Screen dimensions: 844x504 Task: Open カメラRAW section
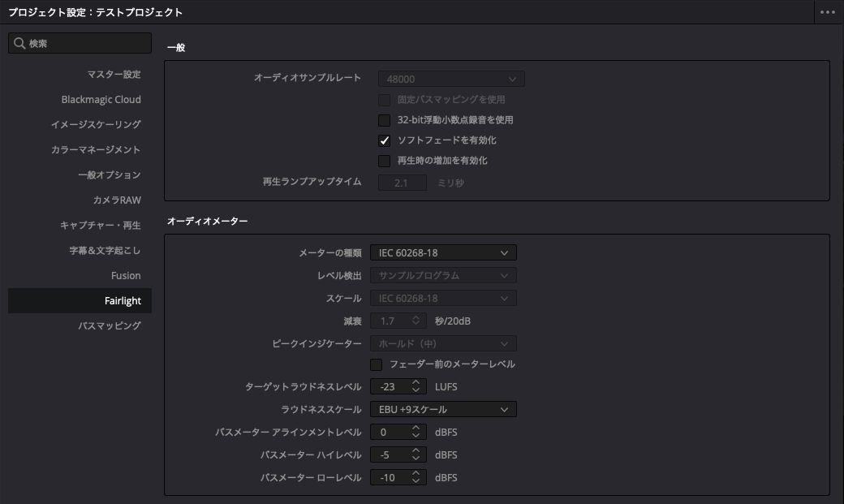coord(117,200)
